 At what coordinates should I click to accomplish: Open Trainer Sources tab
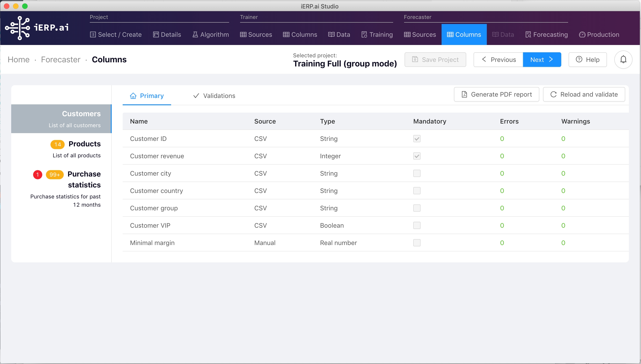coord(256,34)
